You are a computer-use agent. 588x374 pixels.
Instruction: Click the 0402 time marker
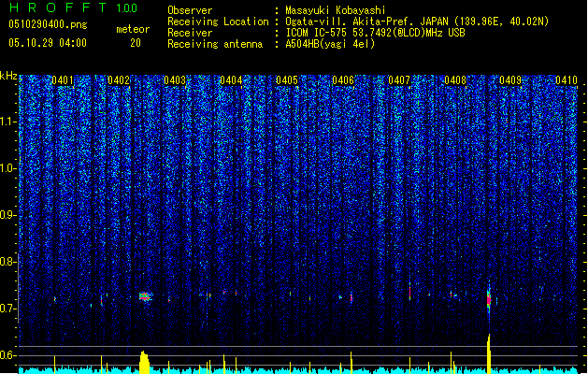coord(119,80)
